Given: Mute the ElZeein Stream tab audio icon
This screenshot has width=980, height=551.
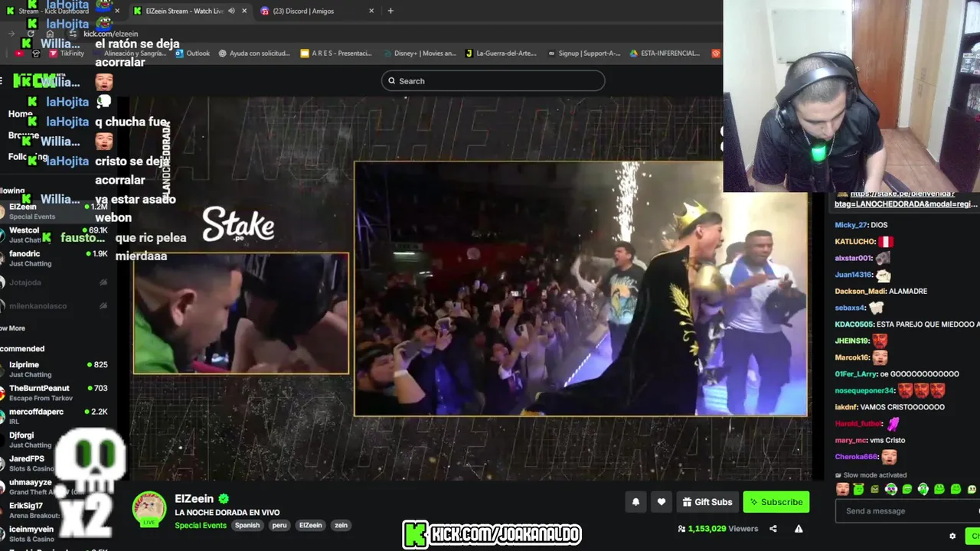Looking at the screenshot, I should click(232, 11).
